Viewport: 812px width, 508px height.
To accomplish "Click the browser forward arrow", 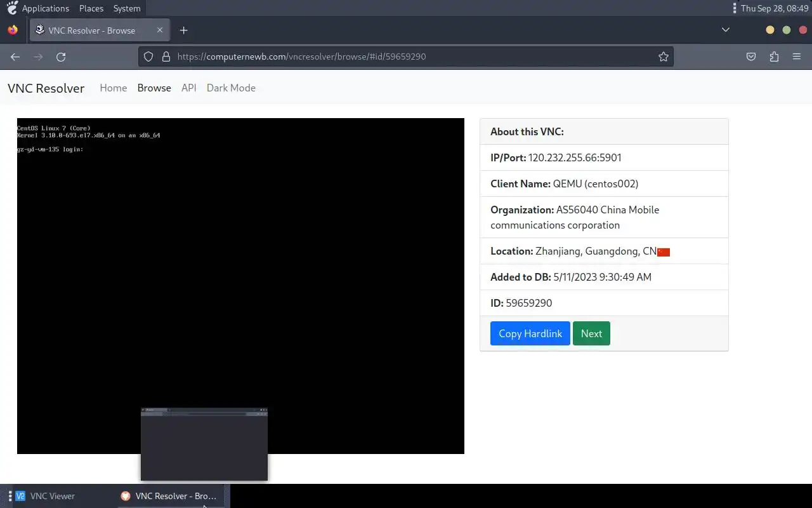I will click(38, 57).
